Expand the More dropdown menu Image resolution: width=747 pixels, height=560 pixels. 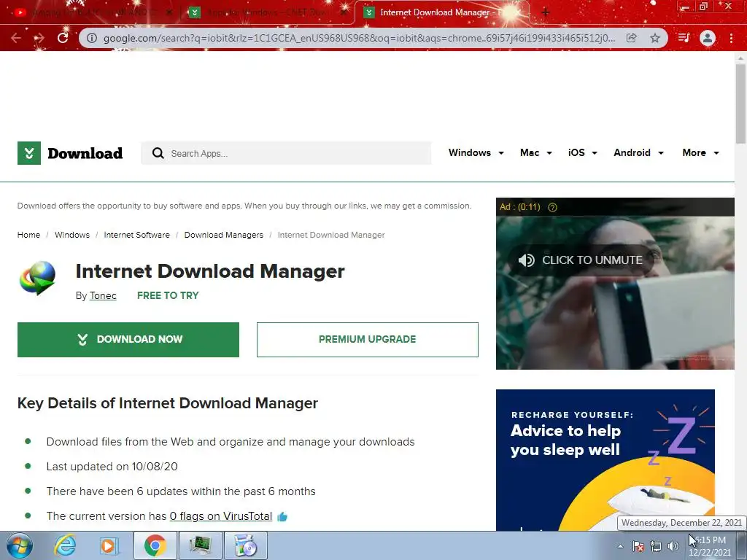700,153
